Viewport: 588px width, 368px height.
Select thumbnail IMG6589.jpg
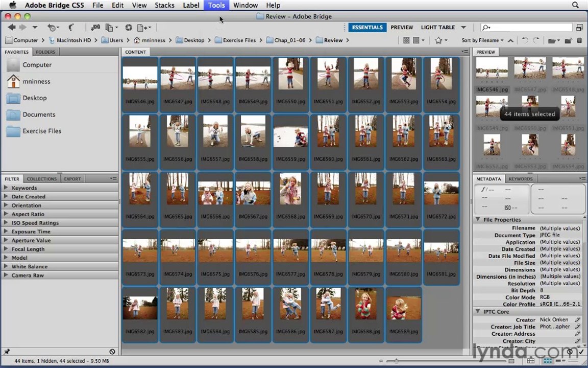(x=404, y=315)
